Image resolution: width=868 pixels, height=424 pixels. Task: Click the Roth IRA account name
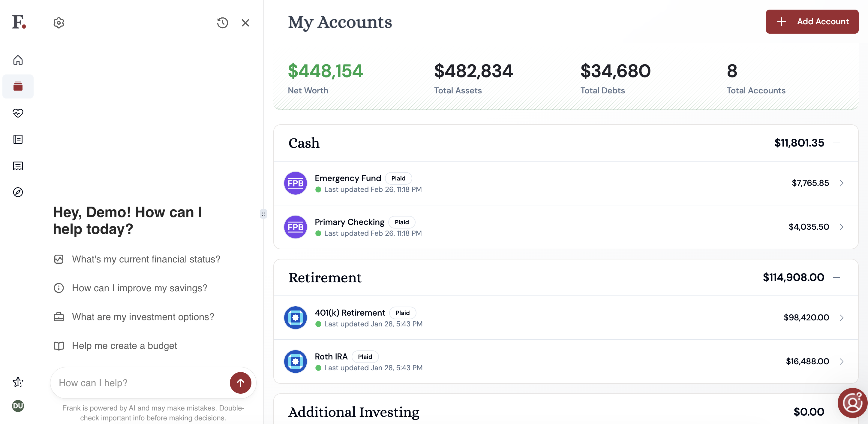tap(331, 356)
